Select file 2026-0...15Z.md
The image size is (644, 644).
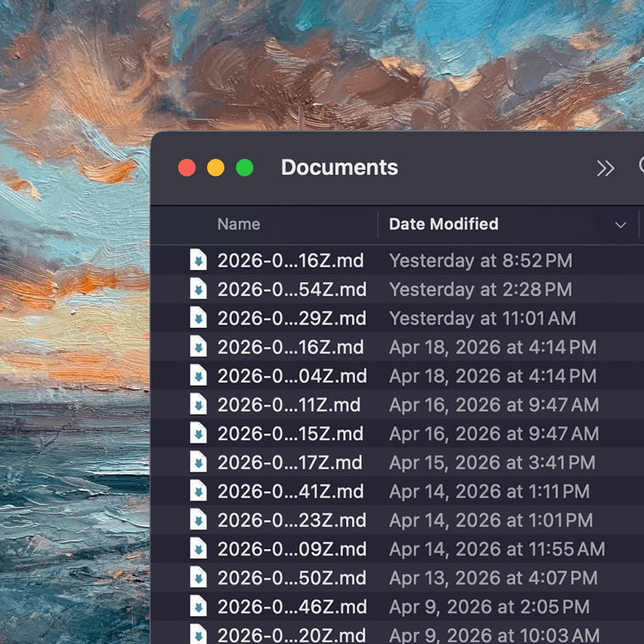291,433
